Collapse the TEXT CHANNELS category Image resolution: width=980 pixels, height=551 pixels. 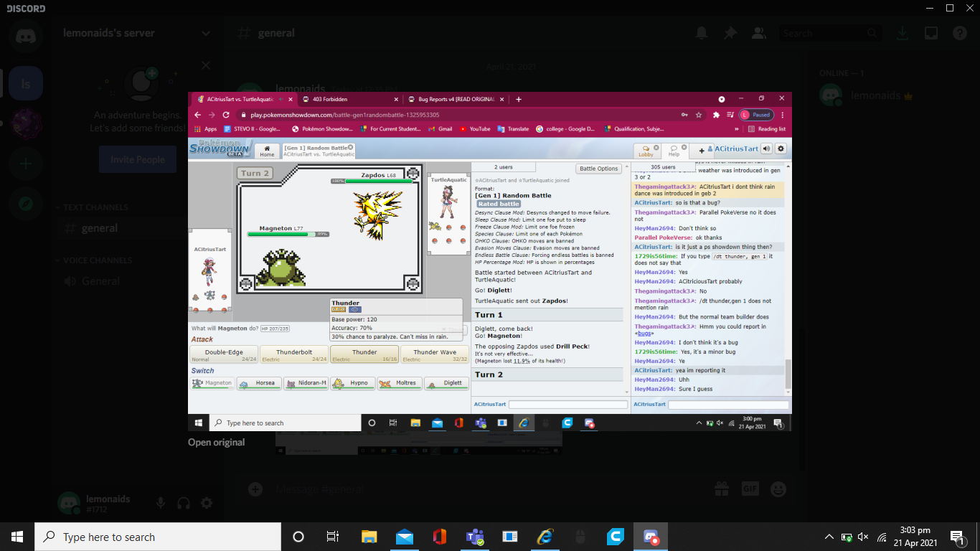[96, 207]
